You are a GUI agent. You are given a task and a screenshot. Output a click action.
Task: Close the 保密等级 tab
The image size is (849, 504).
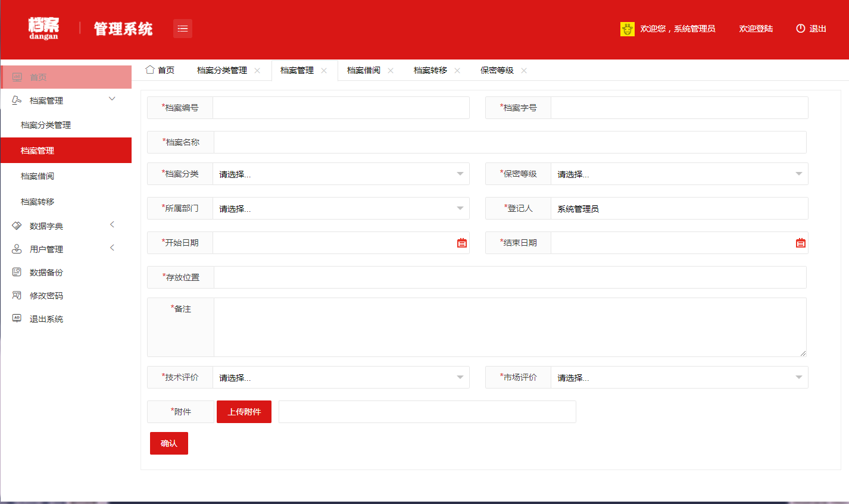(x=524, y=71)
